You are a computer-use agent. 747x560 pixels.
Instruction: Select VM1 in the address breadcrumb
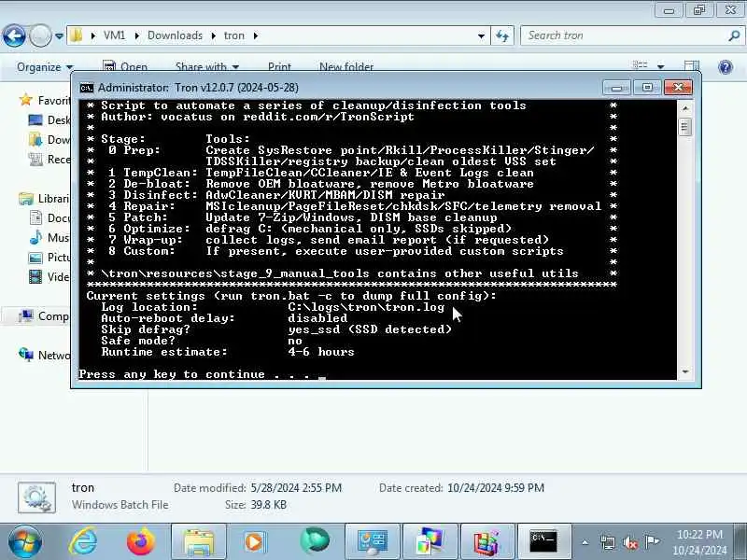point(114,35)
